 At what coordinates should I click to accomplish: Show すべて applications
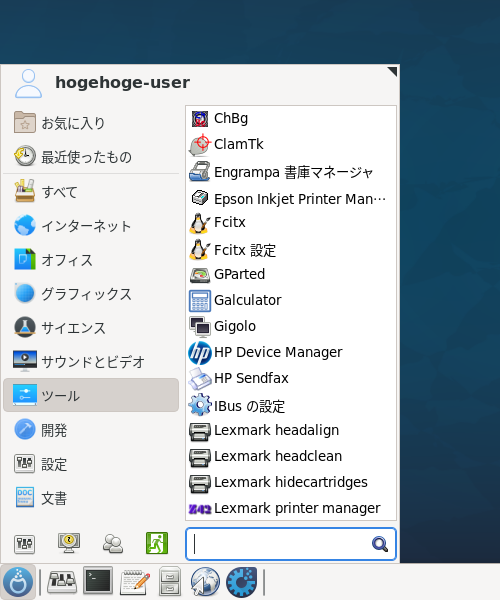point(91,191)
